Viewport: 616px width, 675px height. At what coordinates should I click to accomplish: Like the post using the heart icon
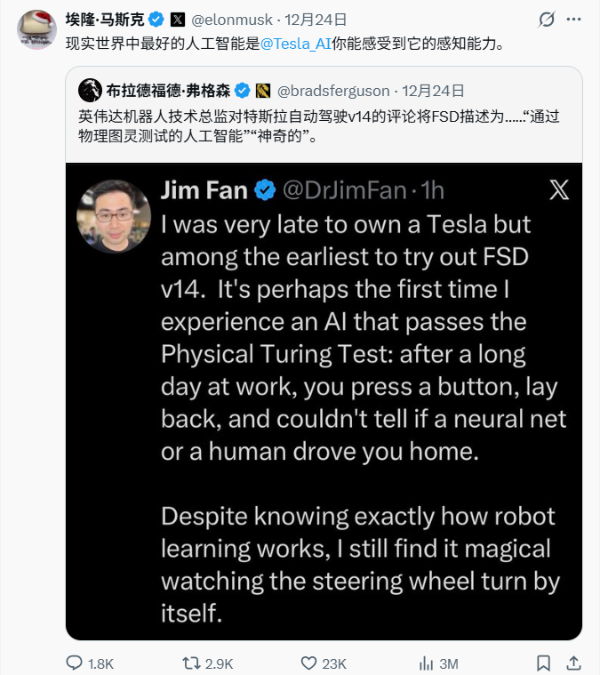coord(308,663)
